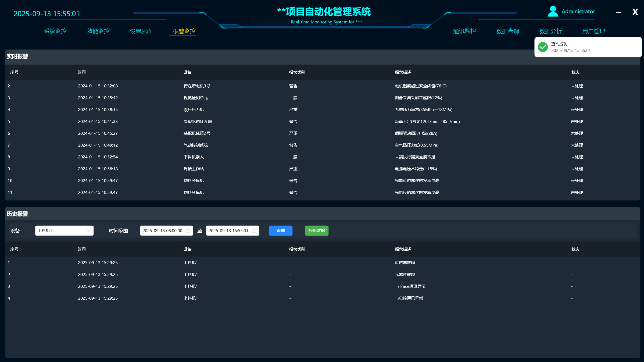Click the end time clock icon
644x362 pixels.
click(254, 231)
